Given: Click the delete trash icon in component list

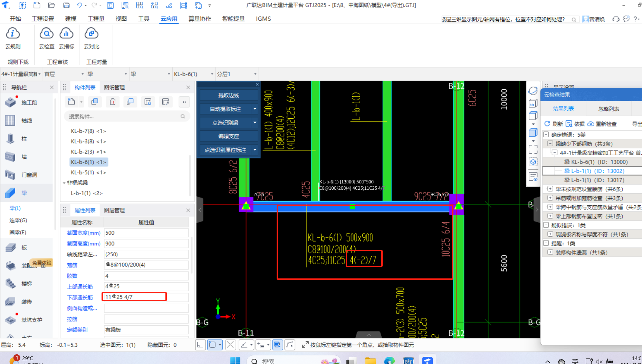Looking at the screenshot, I should 113,102.
